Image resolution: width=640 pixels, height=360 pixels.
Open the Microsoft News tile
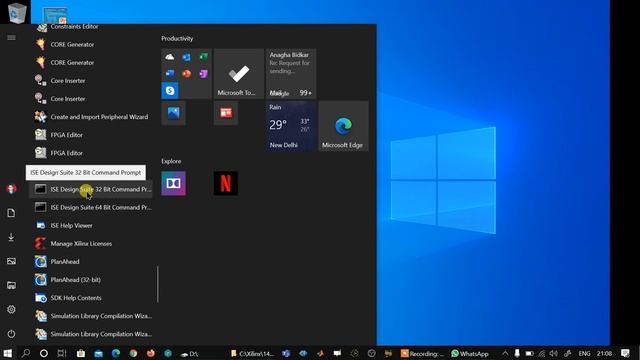[226, 113]
